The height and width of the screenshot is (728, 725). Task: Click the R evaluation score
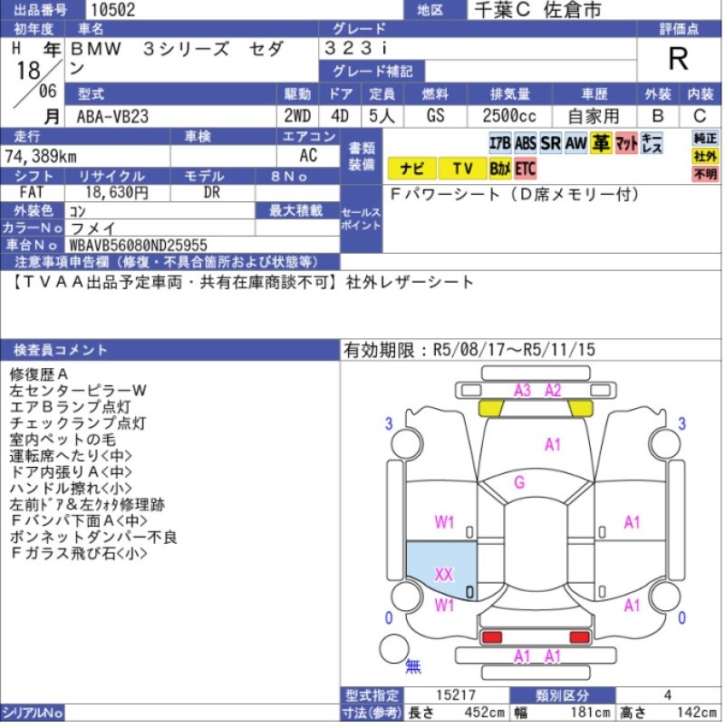(678, 59)
